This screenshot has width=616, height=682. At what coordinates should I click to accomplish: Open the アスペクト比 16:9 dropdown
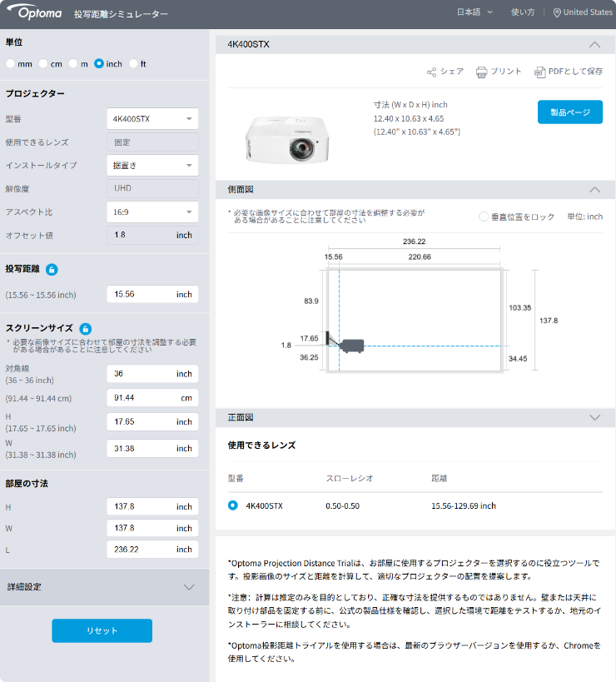[x=152, y=212]
